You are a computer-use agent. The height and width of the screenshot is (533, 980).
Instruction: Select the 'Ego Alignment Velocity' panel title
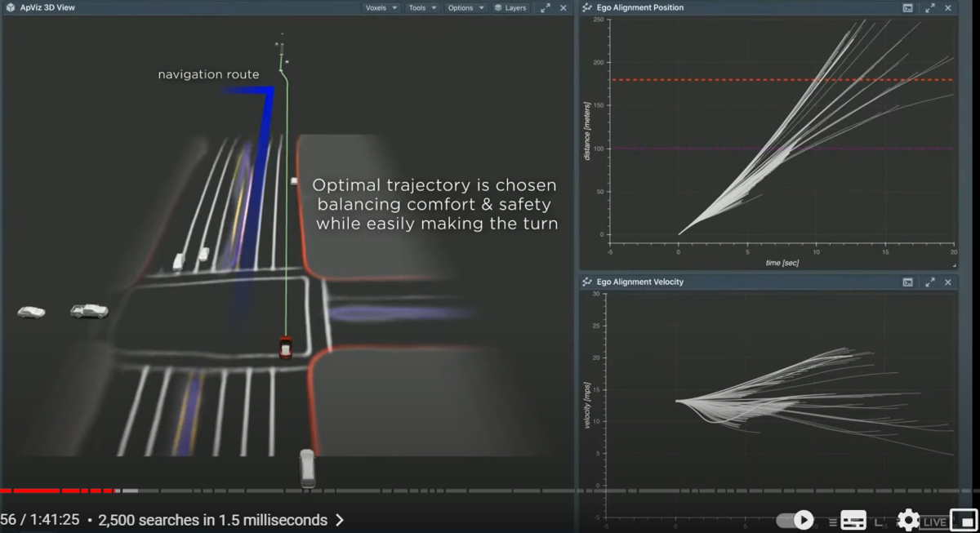pyautogui.click(x=639, y=282)
